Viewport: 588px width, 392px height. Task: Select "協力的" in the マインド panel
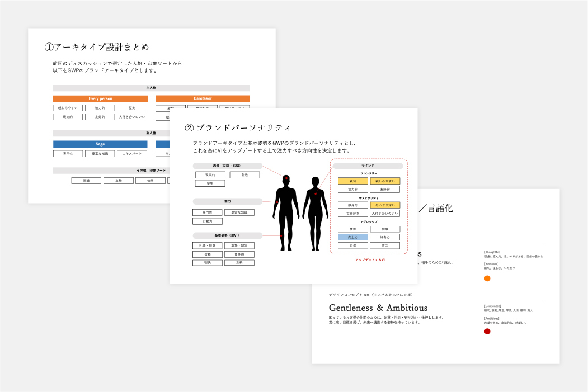click(x=353, y=189)
